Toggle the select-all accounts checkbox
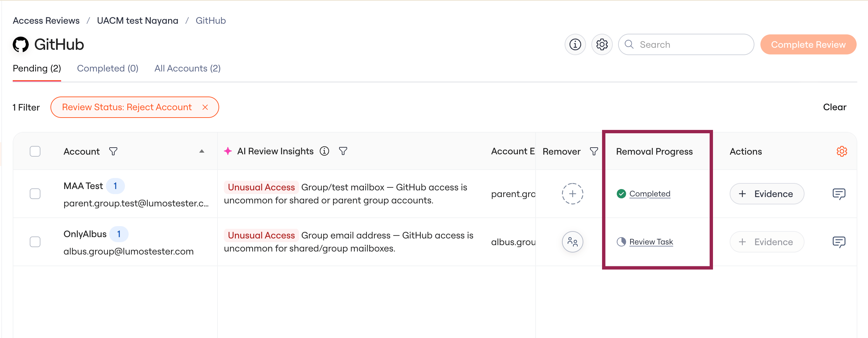868x338 pixels. pyautogui.click(x=35, y=151)
